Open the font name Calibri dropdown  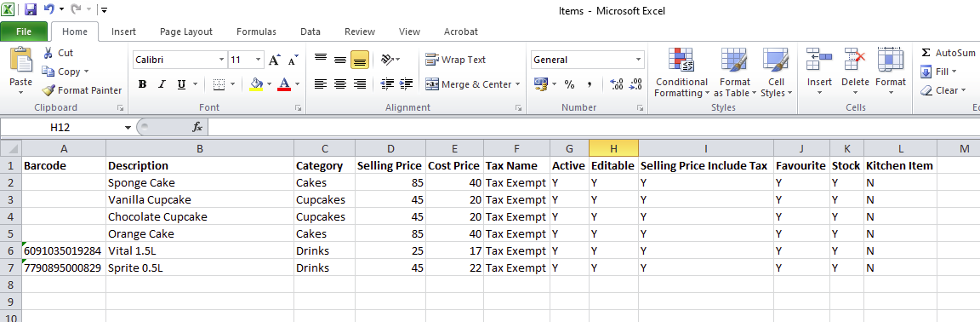[222, 60]
